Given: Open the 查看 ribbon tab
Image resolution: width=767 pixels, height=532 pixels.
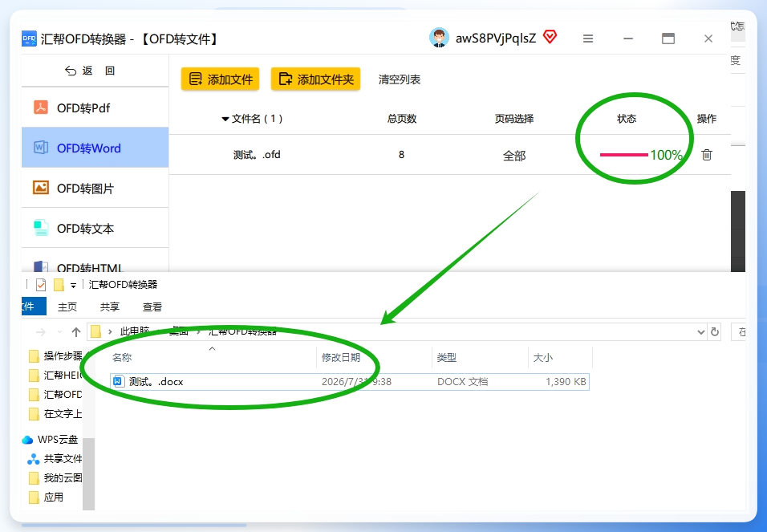Looking at the screenshot, I should [x=152, y=307].
